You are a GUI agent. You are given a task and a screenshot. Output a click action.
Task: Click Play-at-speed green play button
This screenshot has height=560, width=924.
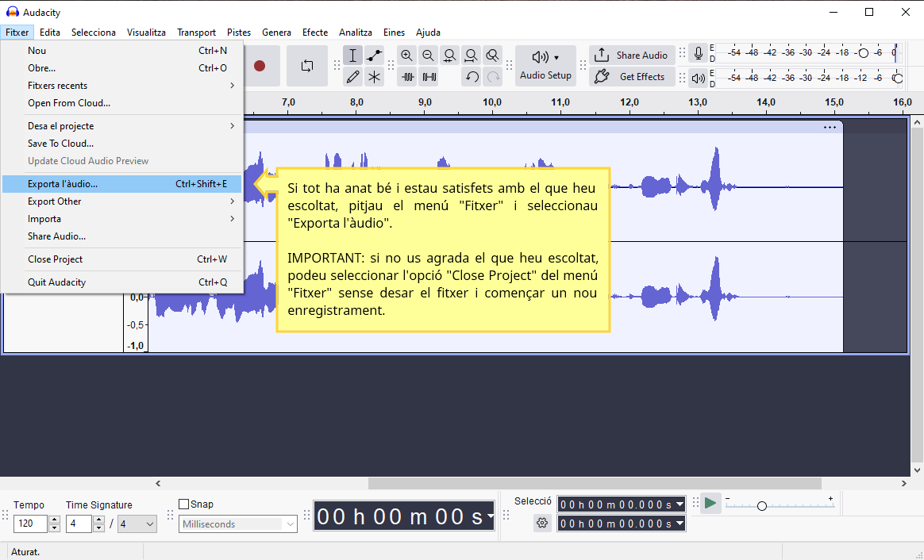pos(710,504)
